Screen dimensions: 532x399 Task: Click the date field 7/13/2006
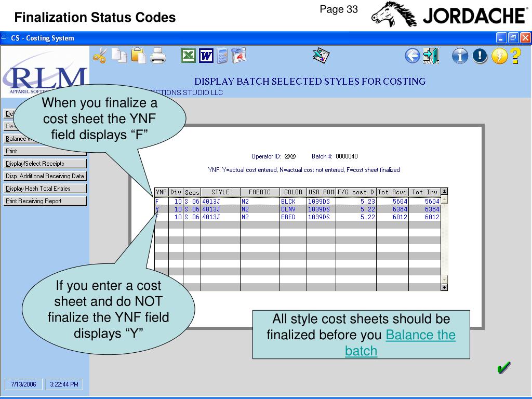[23, 384]
